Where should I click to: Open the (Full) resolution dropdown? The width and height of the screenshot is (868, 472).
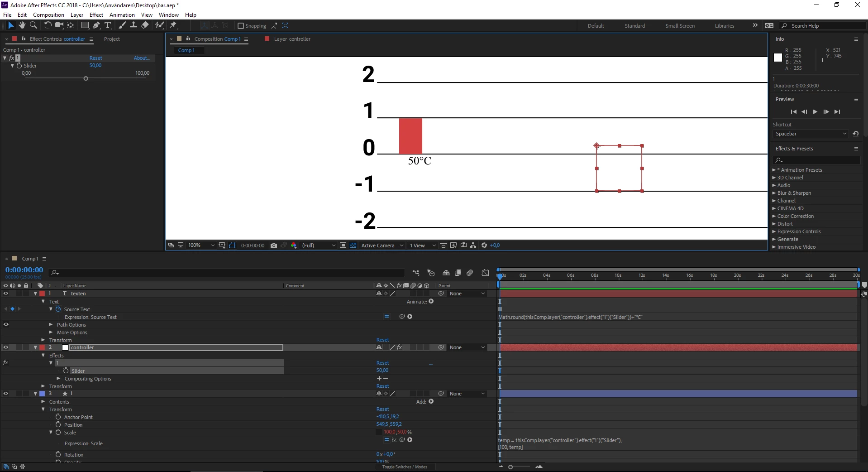(x=319, y=245)
